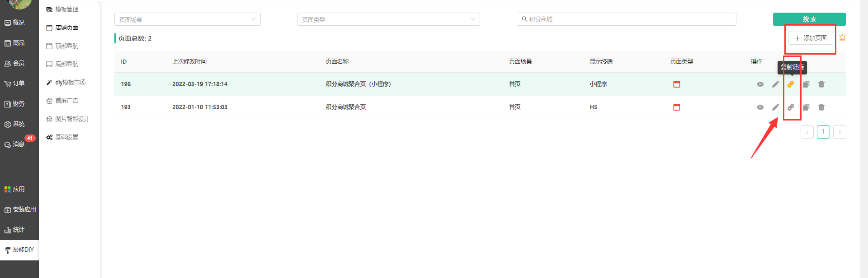The image size is (868, 278).
Task: Go to next page with right chevron
Action: [840, 132]
